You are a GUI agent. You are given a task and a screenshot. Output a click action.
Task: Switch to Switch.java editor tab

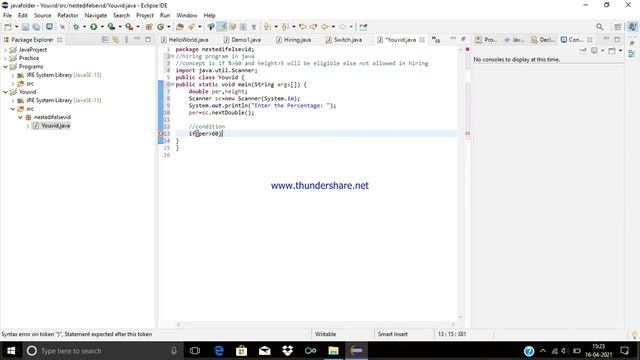[x=344, y=40]
